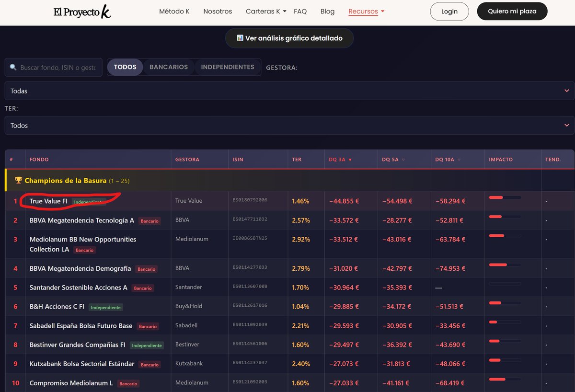Click Mediolanum BB New Opportunities Collection LA
Image resolution: width=575 pixels, height=392 pixels.
coord(83,244)
